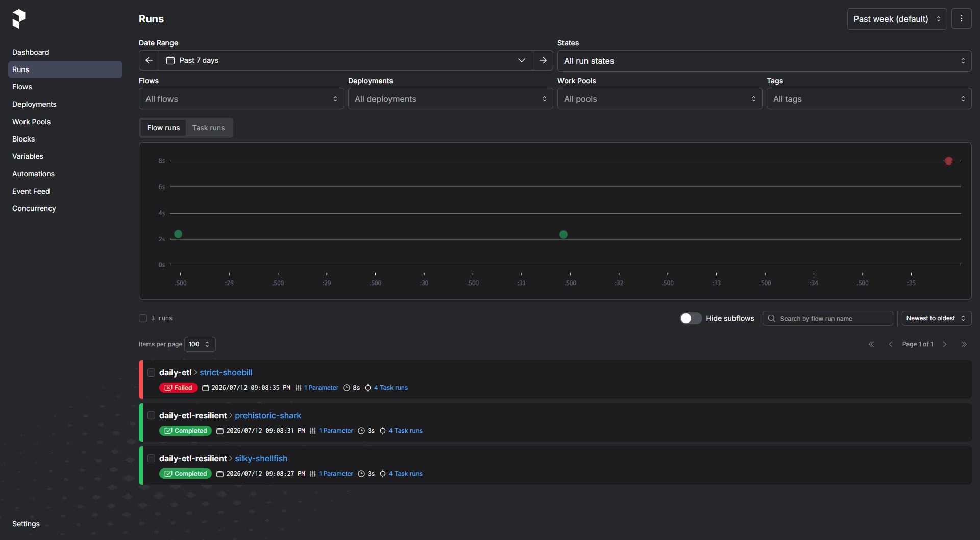Go to previous date range arrow

point(149,60)
